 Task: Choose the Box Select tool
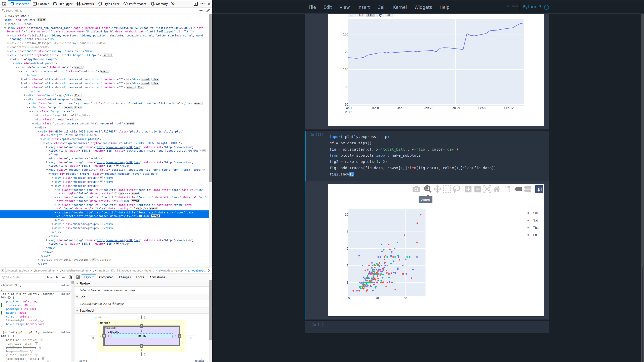pos(447,189)
